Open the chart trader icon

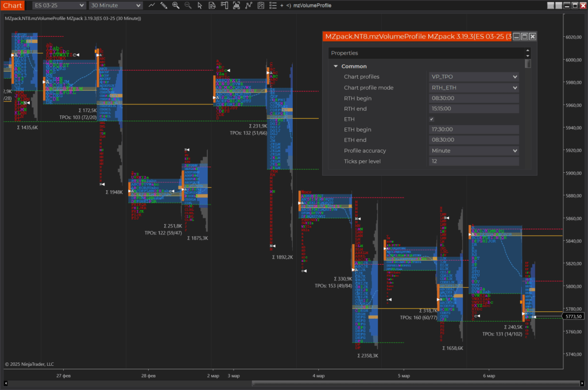225,5
